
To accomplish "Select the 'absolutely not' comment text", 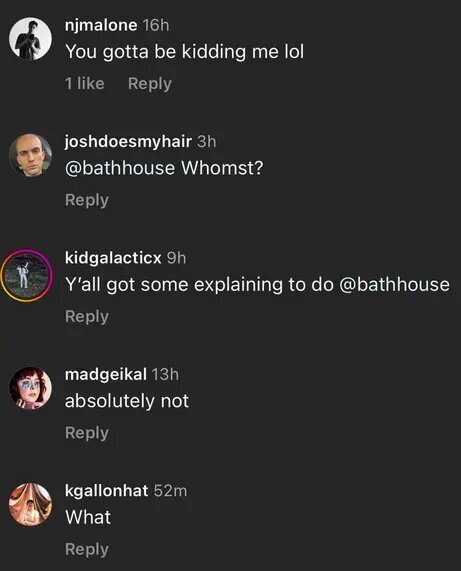I will pos(127,401).
